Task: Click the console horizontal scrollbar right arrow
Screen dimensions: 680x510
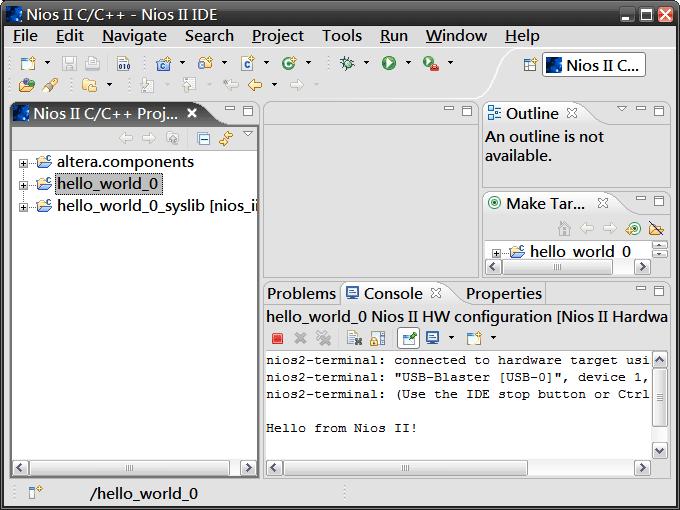Action: pyautogui.click(x=642, y=468)
